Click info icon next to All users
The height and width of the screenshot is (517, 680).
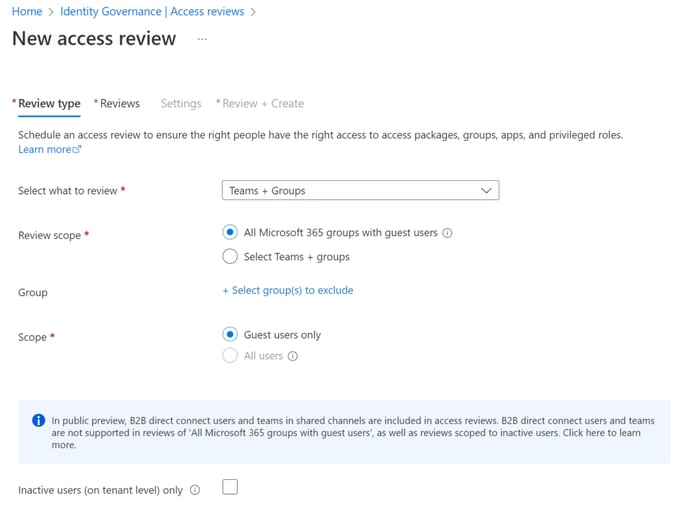(293, 356)
